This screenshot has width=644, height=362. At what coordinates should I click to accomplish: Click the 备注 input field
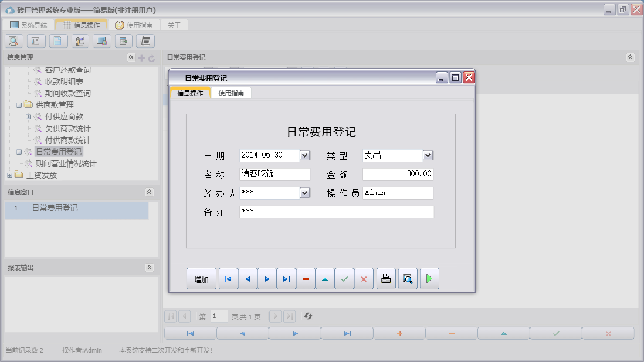(336, 212)
